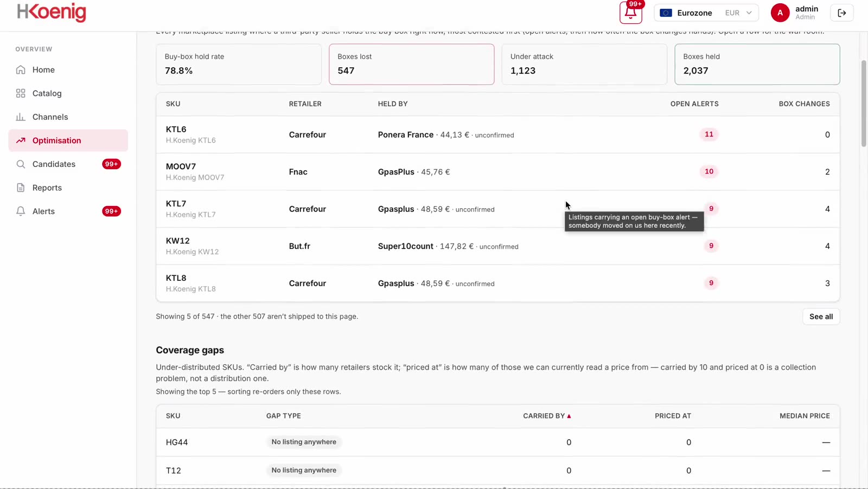Screen dimensions: 868x489
Task: Select the Boxes lost card
Action: (411, 64)
